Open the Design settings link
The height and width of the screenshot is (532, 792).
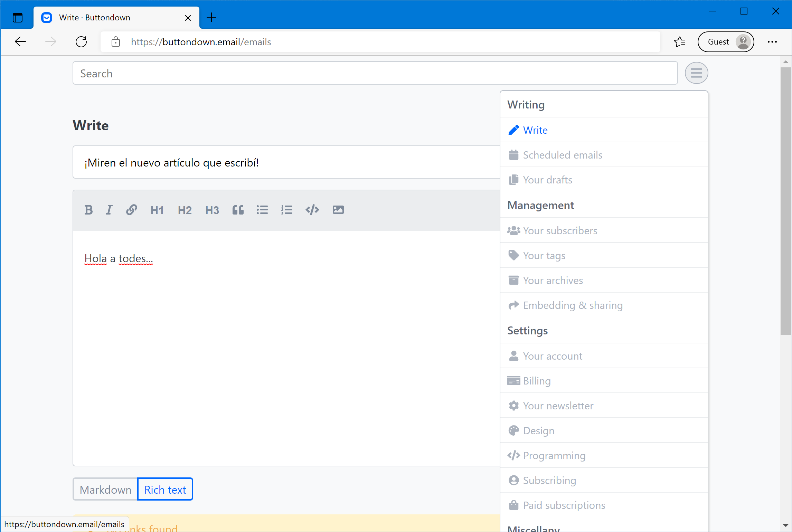(x=538, y=430)
